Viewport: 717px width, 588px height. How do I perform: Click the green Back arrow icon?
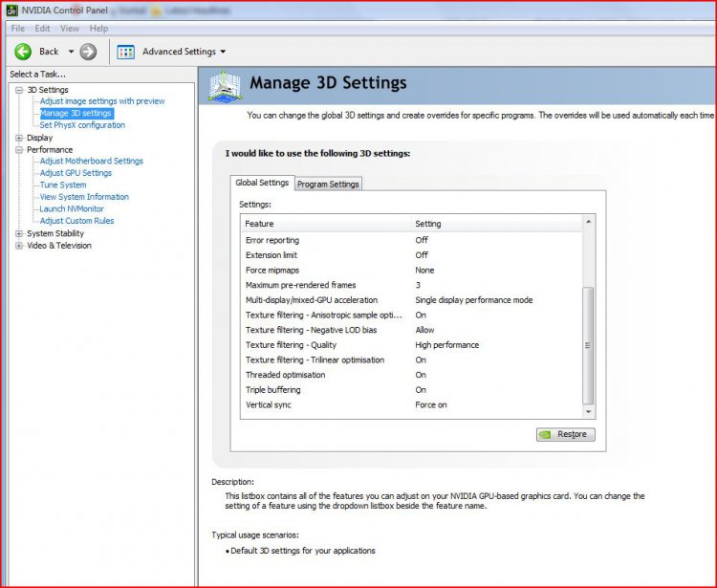pyautogui.click(x=22, y=52)
